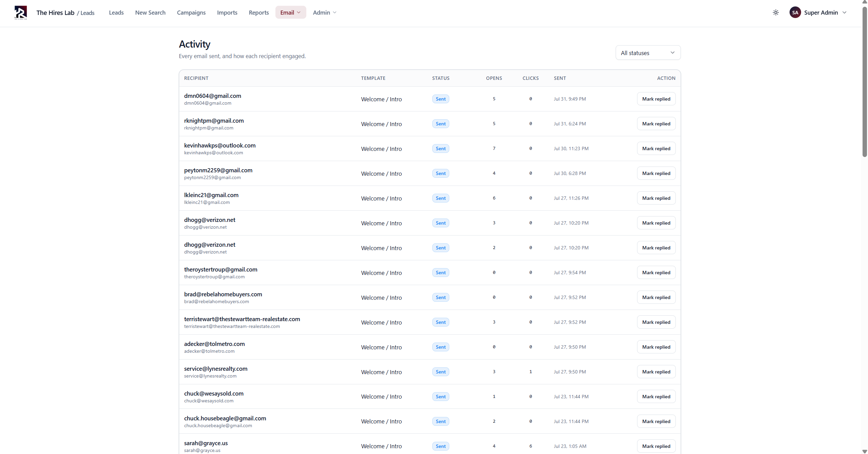Click sent time Jul 30, 11:23 PM
The image size is (868, 454).
tap(571, 149)
